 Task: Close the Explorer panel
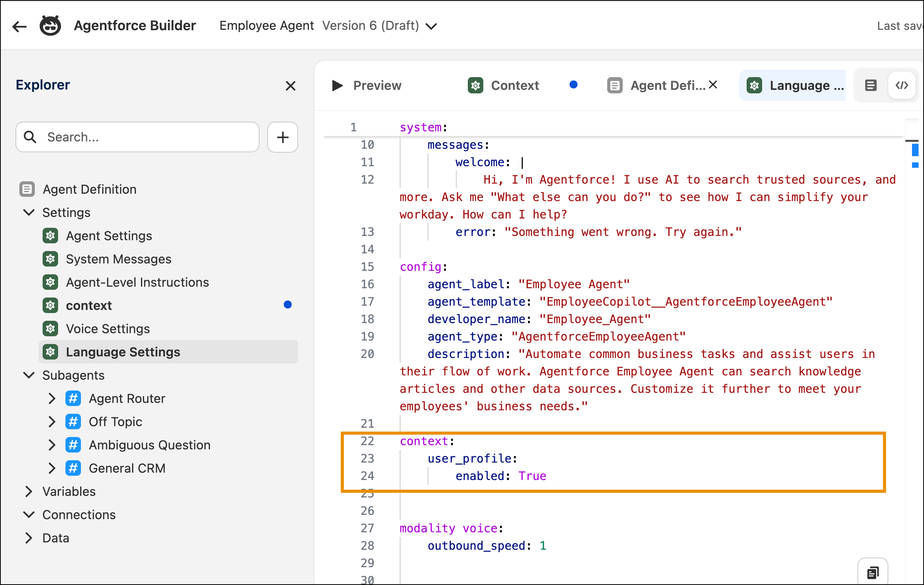pyautogui.click(x=290, y=86)
